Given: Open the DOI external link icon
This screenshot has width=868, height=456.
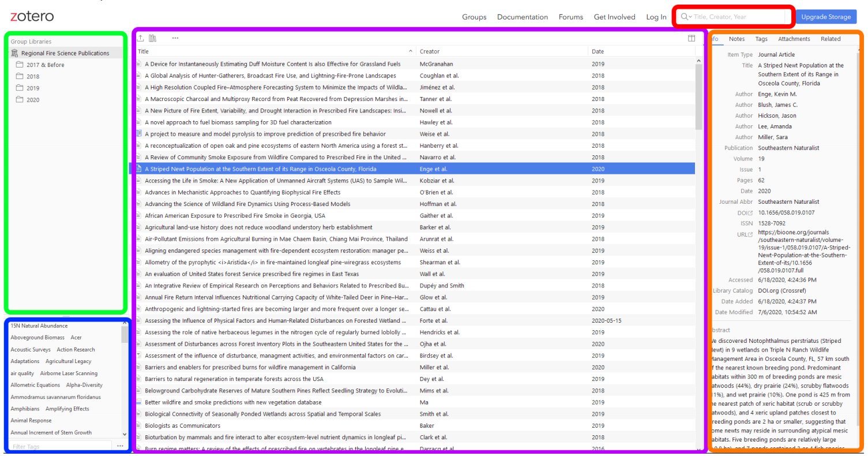Looking at the screenshot, I should click(x=750, y=213).
